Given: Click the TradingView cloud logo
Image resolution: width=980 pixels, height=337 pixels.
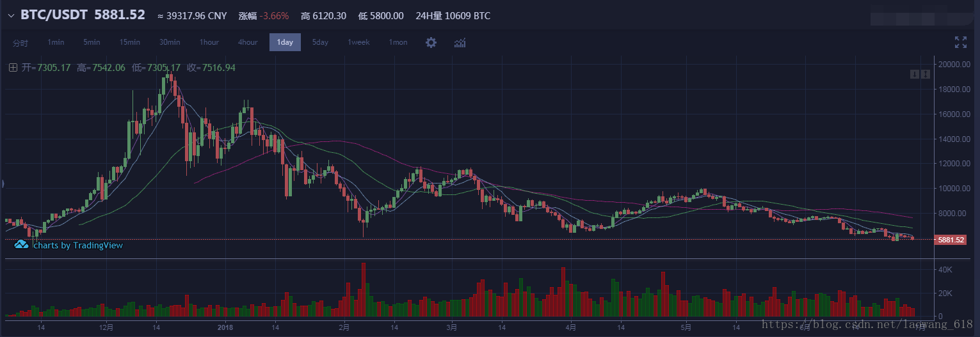Looking at the screenshot, I should 21,245.
